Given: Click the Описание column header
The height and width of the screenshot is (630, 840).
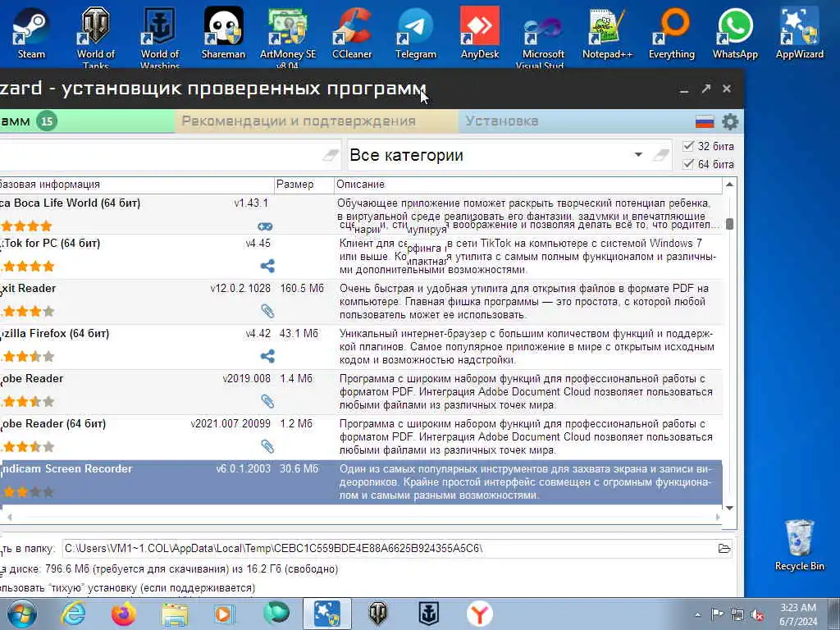Looking at the screenshot, I should coord(527,185).
